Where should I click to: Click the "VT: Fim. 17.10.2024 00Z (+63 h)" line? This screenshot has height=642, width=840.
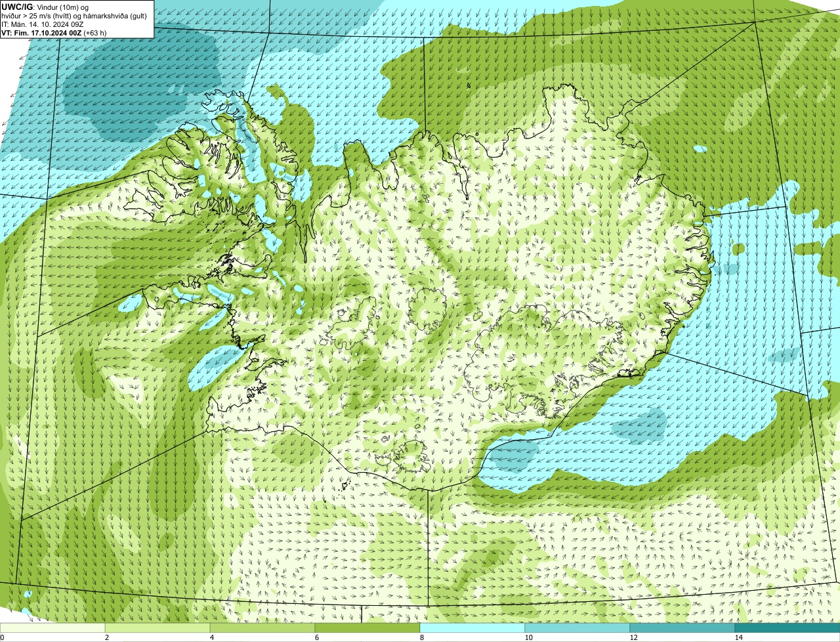pos(54,32)
